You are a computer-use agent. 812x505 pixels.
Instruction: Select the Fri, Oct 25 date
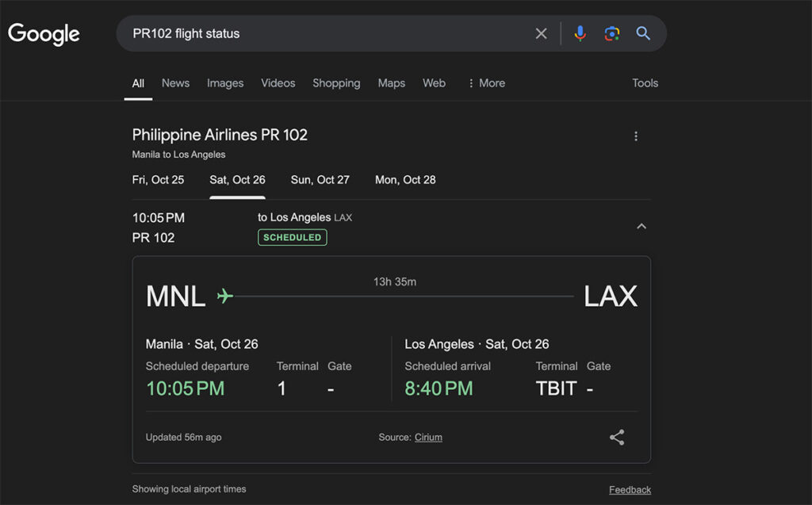[x=158, y=180]
